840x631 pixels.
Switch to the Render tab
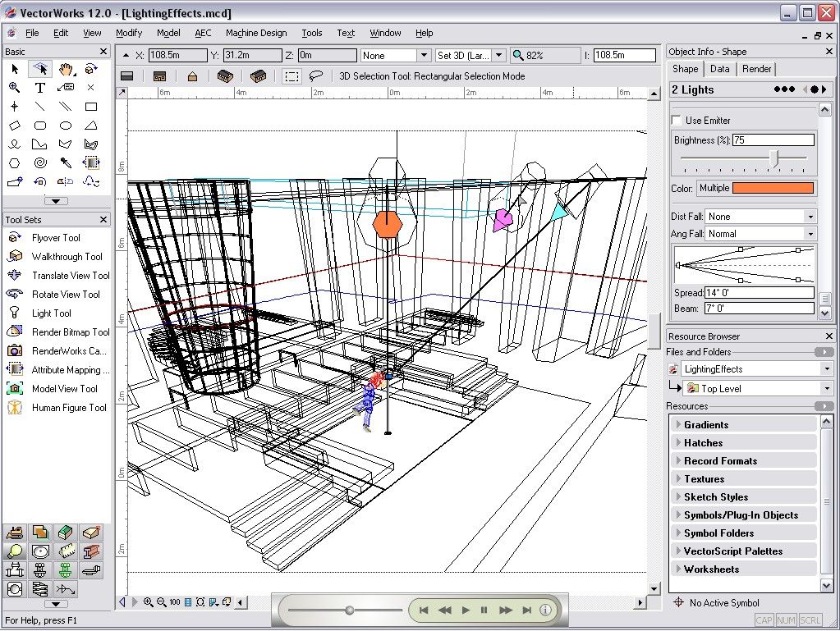(756, 69)
